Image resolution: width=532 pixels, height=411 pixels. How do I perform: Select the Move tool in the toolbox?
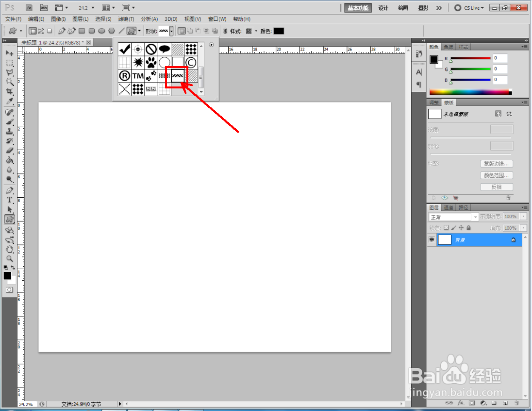pos(10,53)
